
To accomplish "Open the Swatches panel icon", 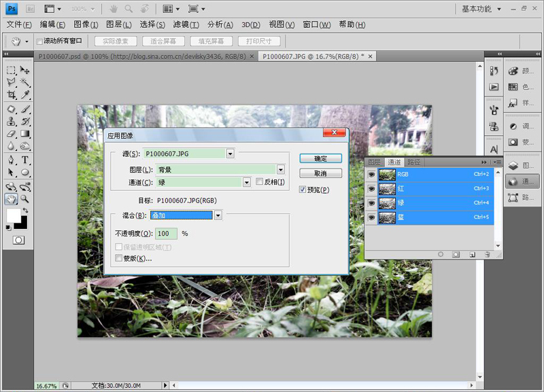I will 513,87.
